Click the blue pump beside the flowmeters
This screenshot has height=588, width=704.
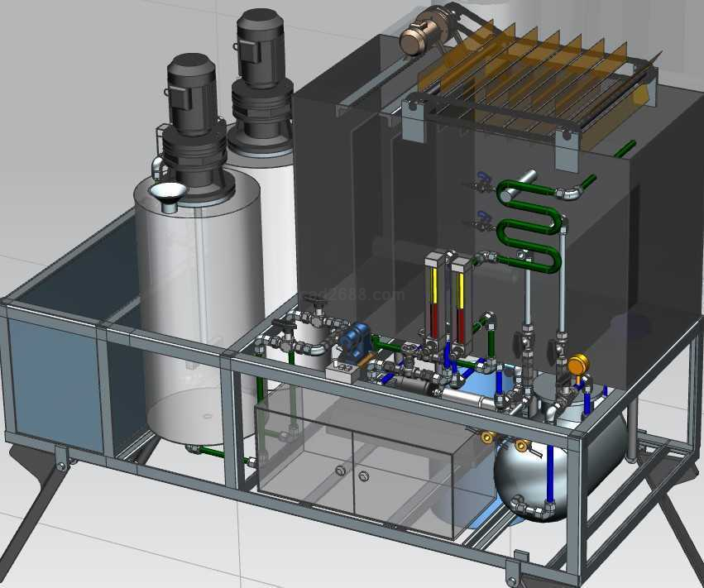pos(354,342)
